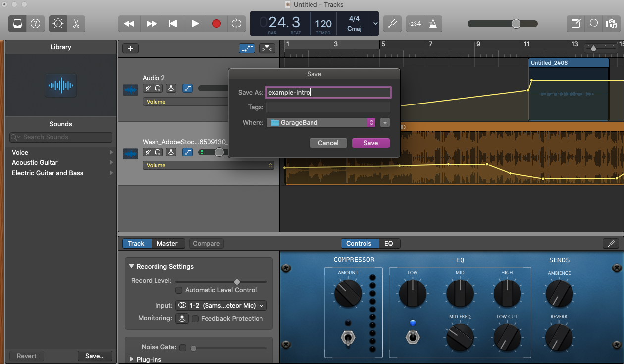
Task: Select Audio 2 track waveform icon
Action: [131, 90]
